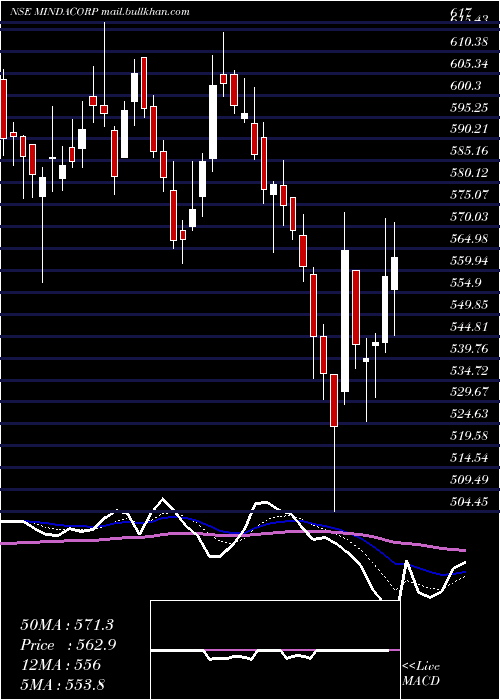Click the 50MA : 571.3 readout
Screen dimensions: 500x700
point(67,625)
